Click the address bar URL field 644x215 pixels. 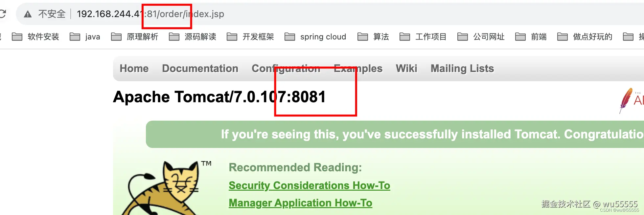tap(329, 14)
